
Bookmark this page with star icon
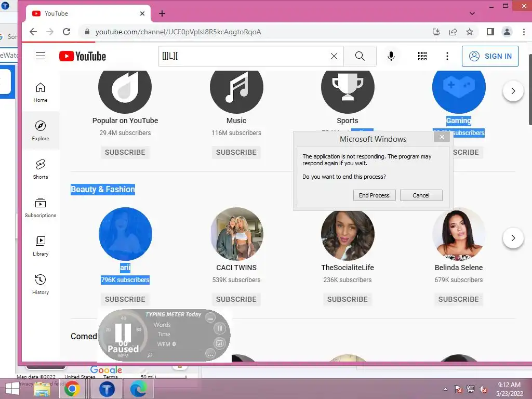470,32
